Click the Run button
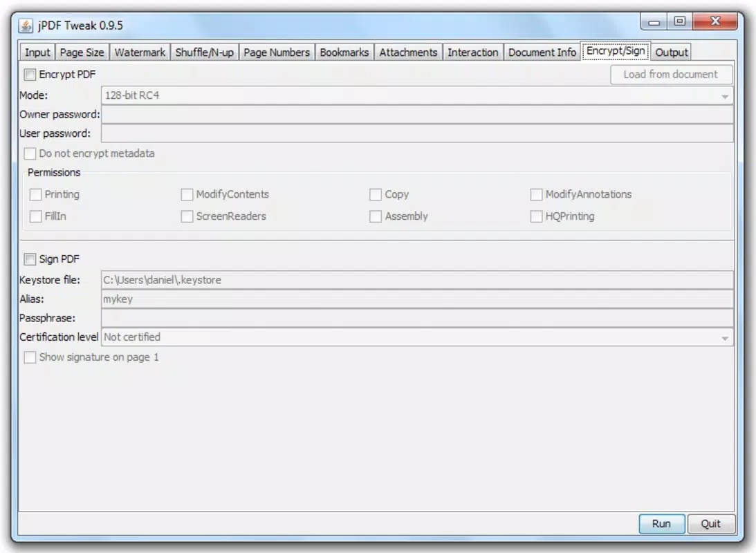Image resolution: width=756 pixels, height=553 pixels. pyautogui.click(x=661, y=523)
